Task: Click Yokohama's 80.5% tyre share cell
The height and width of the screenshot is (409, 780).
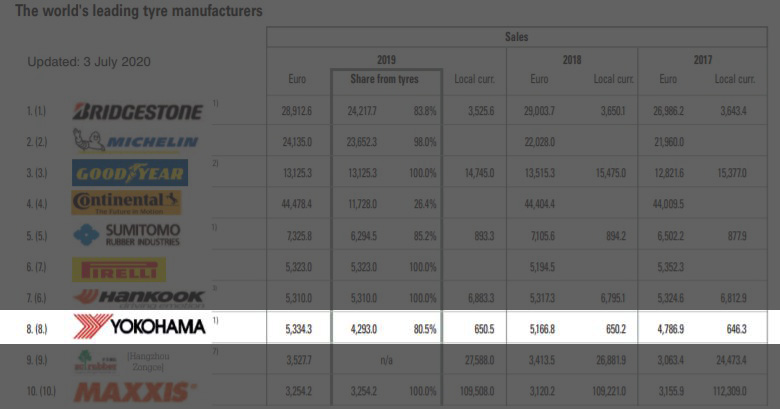Action: coord(425,329)
